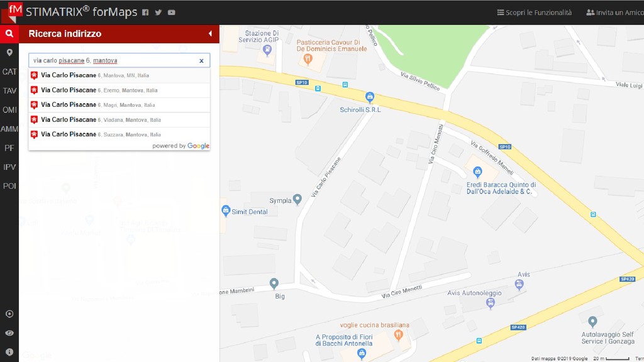644x362 pixels.
Task: Open the Twitter icon in header
Action: (x=158, y=13)
